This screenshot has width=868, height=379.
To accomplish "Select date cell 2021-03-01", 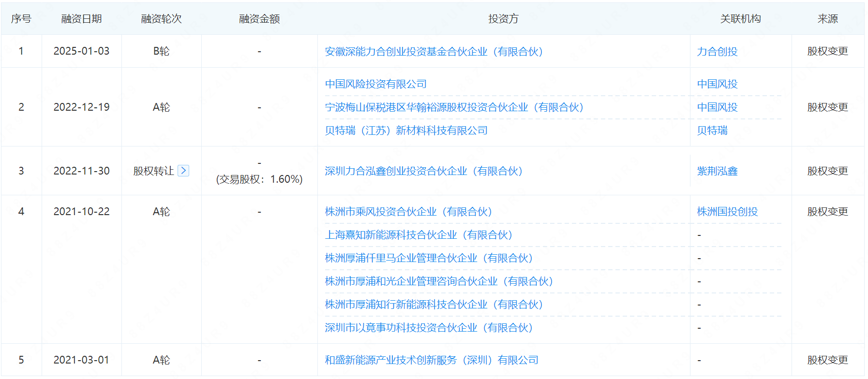I will tap(81, 360).
